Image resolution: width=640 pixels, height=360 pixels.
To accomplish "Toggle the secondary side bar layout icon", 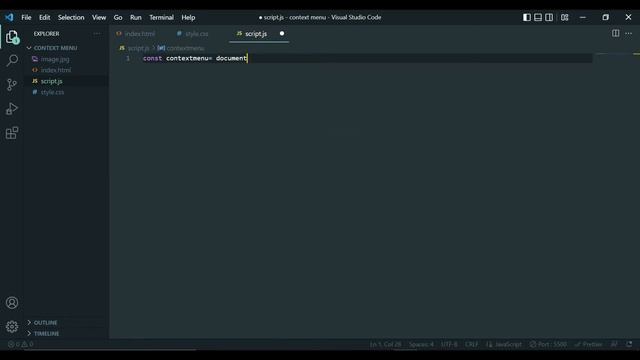I will point(549,17).
